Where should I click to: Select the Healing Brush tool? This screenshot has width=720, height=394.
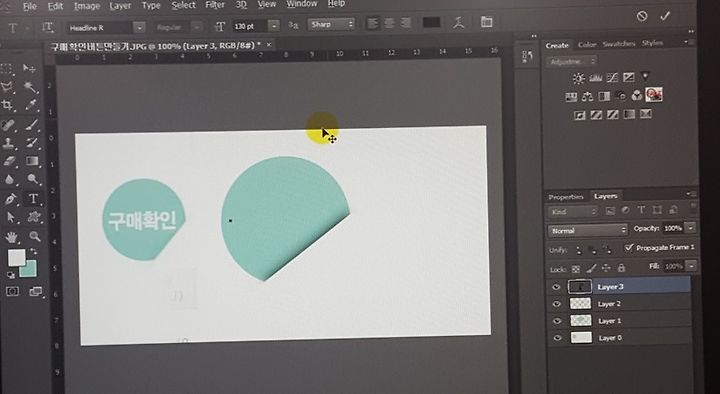pyautogui.click(x=8, y=124)
